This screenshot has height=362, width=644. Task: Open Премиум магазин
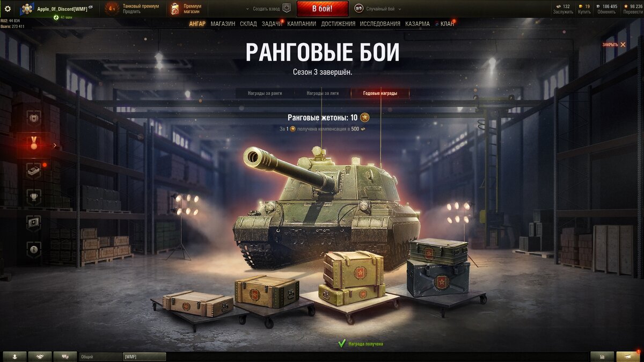tap(186, 9)
